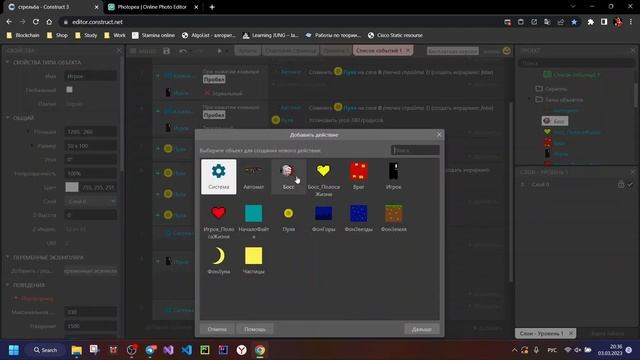This screenshot has width=640, height=360.
Task: Switch to the Photopea browser tab
Action: click(152, 7)
